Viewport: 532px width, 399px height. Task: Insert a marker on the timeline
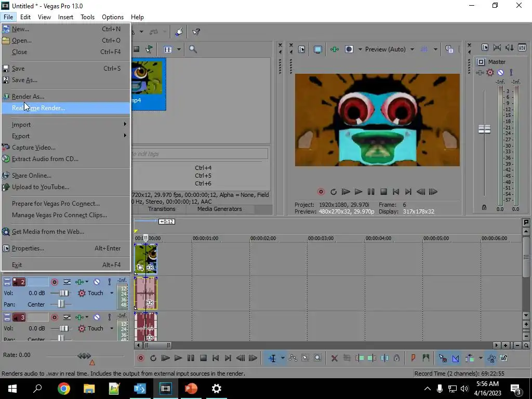pyautogui.click(x=413, y=358)
